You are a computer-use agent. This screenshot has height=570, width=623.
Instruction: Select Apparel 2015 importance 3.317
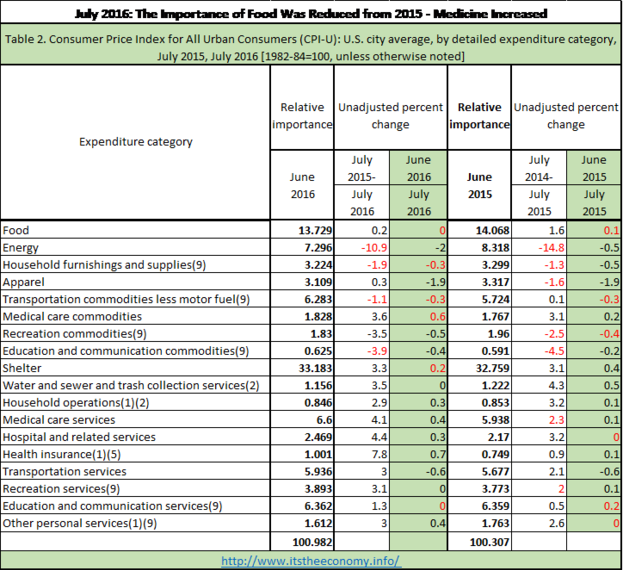495,282
